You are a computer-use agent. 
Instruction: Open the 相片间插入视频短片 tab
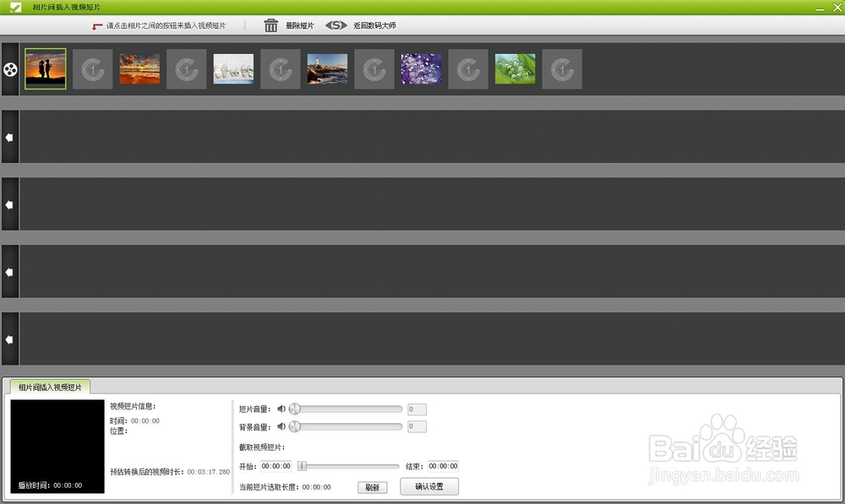point(50,387)
